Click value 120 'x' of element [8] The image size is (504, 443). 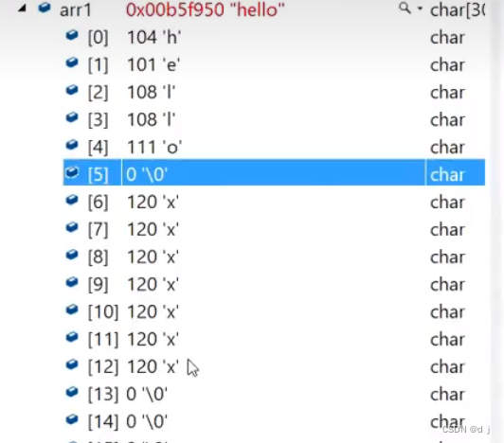click(x=153, y=257)
